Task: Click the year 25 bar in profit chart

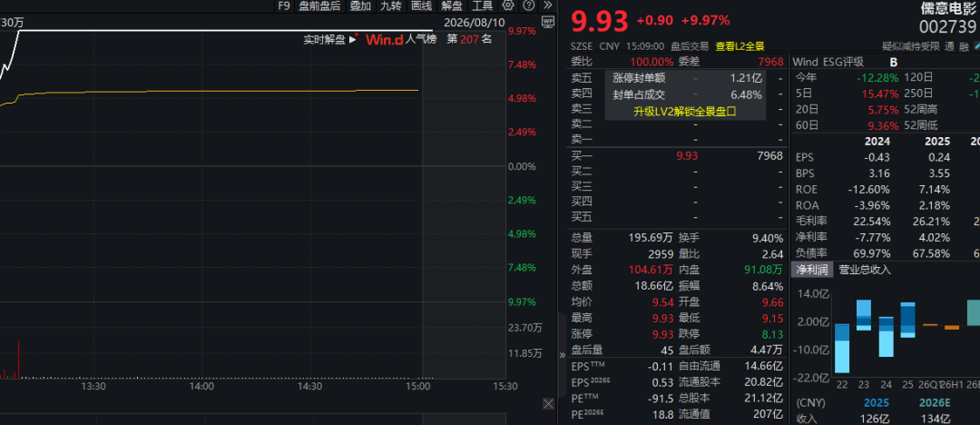Action: coord(907,321)
